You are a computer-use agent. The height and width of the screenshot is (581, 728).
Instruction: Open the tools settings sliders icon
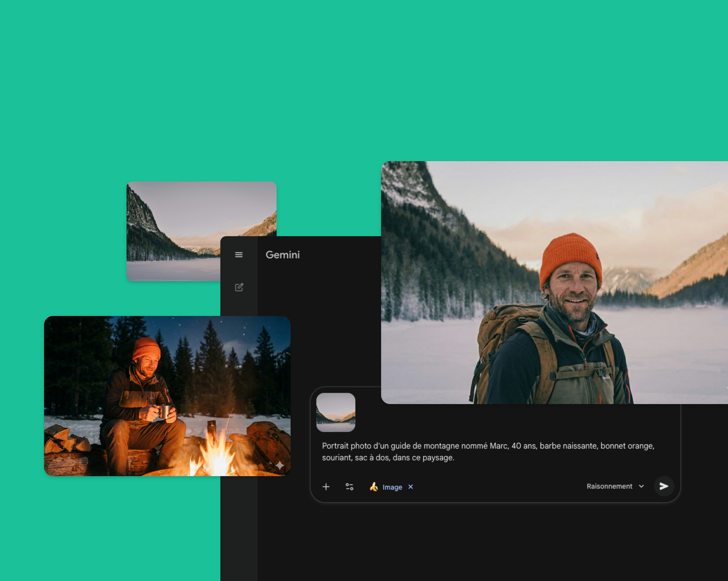[x=349, y=487]
